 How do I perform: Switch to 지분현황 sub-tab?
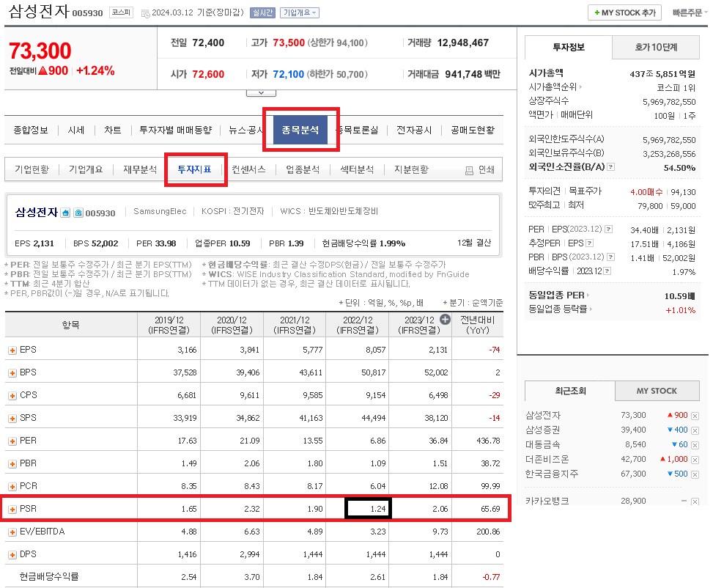412,169
